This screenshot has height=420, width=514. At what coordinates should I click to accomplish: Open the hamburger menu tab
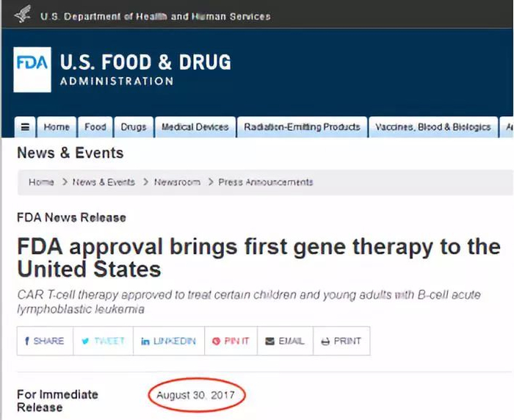click(25, 127)
